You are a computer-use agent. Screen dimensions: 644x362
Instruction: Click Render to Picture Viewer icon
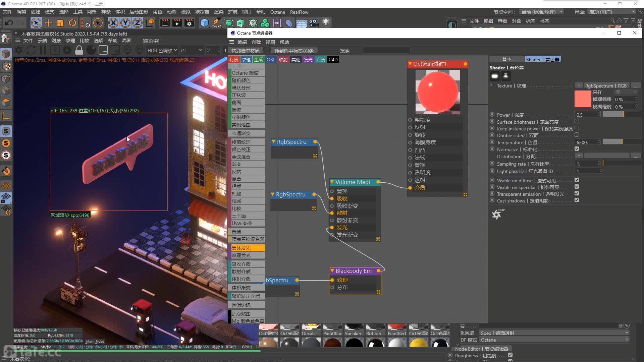[177, 23]
